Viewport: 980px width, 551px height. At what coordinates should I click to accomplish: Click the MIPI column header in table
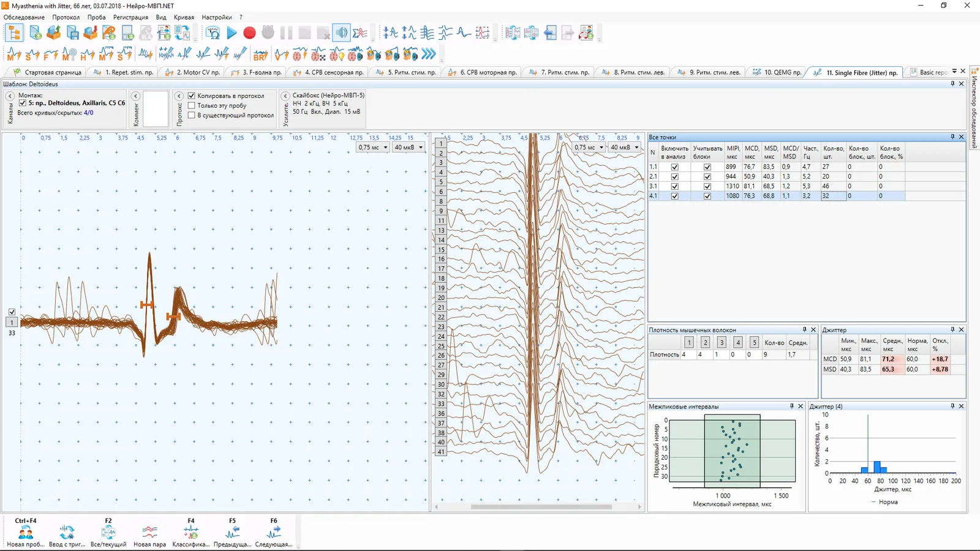[x=733, y=152]
